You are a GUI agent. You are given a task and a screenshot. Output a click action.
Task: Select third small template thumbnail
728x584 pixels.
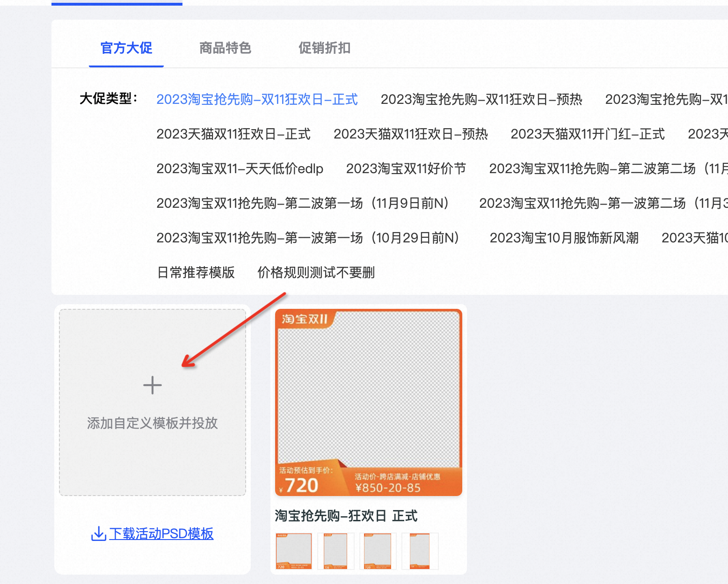click(x=378, y=551)
